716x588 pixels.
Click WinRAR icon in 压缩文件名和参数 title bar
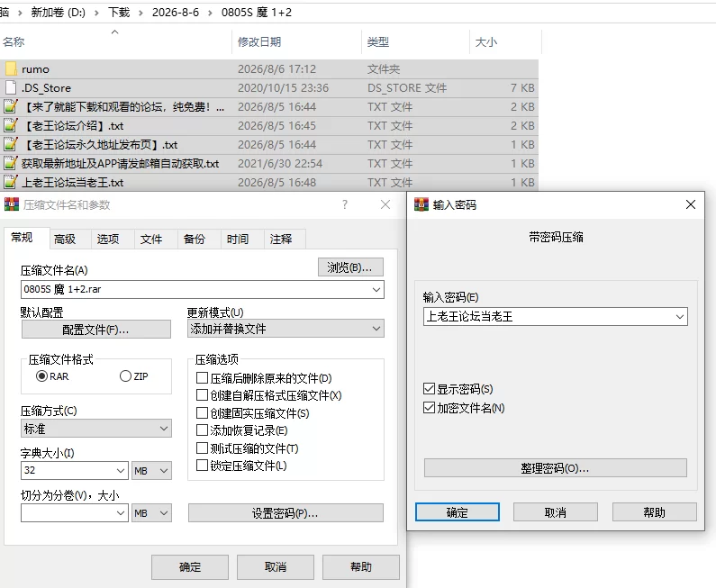12,204
